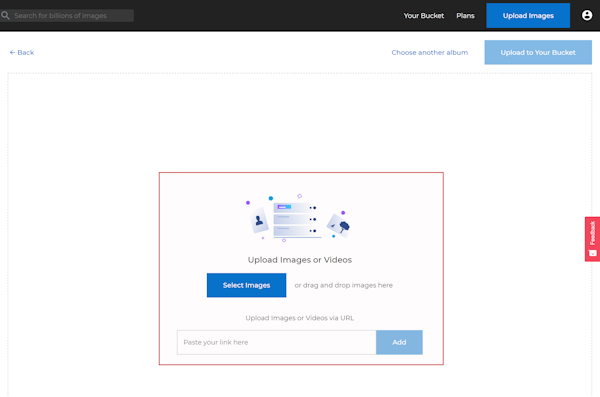600x397 pixels.
Task: Click Upload to Your Bucket button
Action: click(538, 52)
